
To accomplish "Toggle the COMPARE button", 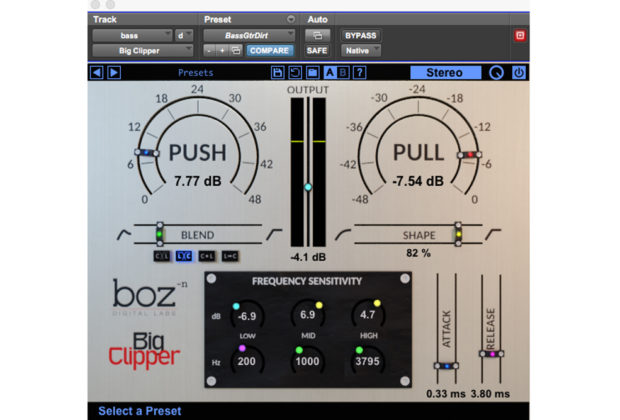I will tap(269, 51).
